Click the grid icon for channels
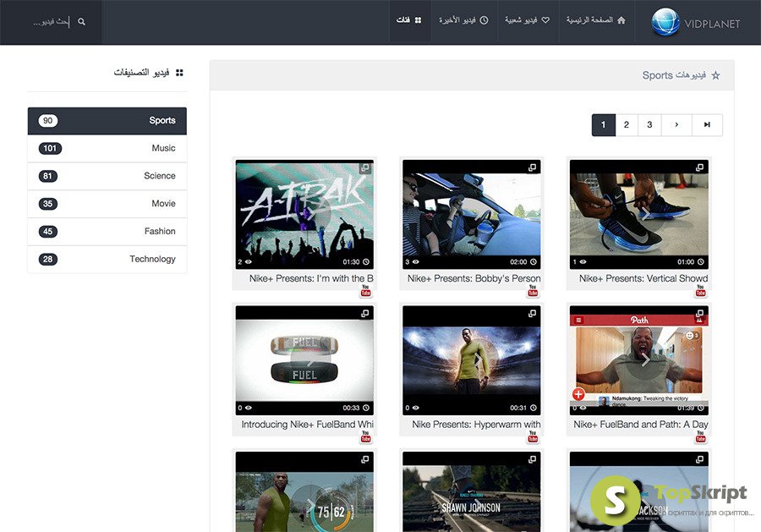Image resolution: width=761 pixels, height=532 pixels. tap(418, 20)
